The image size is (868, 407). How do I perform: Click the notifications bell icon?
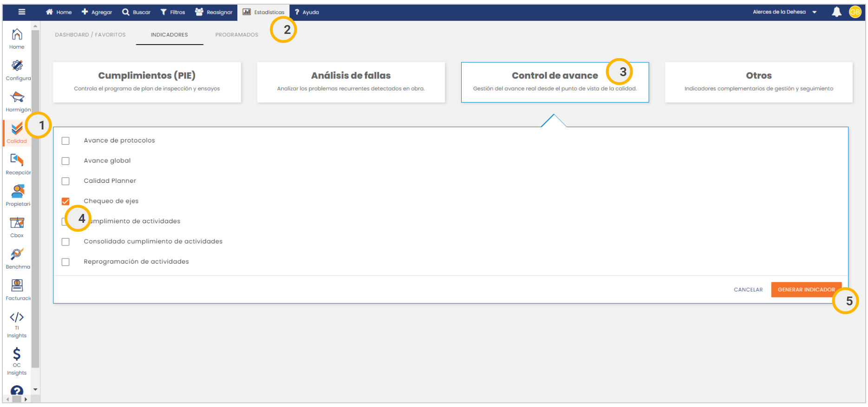pos(836,12)
